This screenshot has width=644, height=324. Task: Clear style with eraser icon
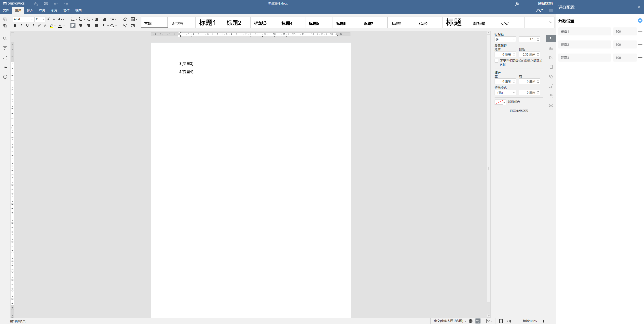(125, 19)
